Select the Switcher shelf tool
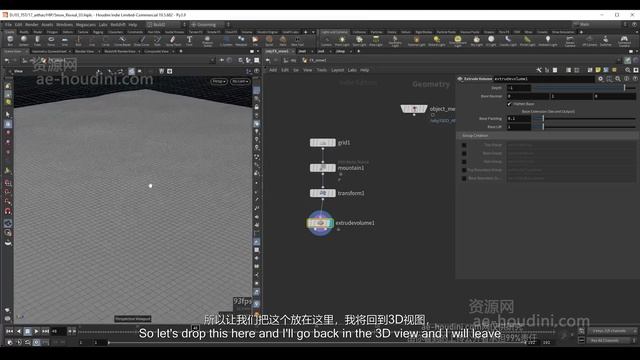Screen dimensions: 640x360 (x=606, y=40)
